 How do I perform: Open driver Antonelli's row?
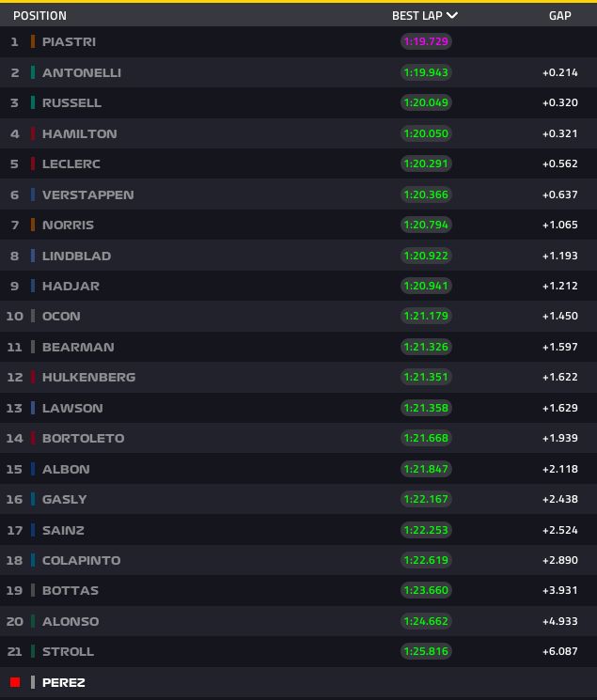tap(299, 72)
